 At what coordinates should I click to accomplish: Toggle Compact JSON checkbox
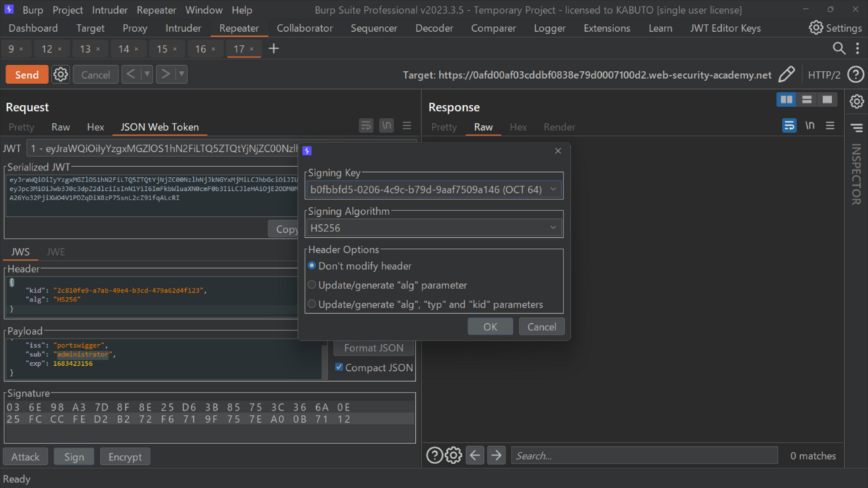339,367
